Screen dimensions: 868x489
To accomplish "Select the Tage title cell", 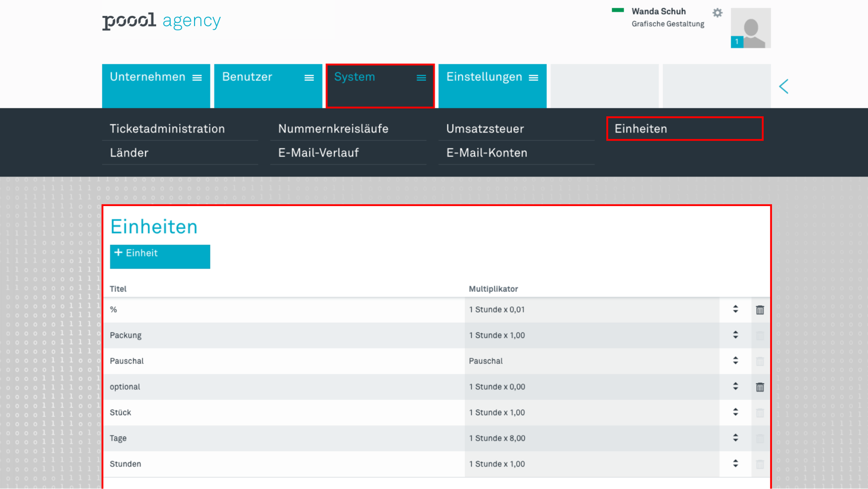I will point(284,438).
